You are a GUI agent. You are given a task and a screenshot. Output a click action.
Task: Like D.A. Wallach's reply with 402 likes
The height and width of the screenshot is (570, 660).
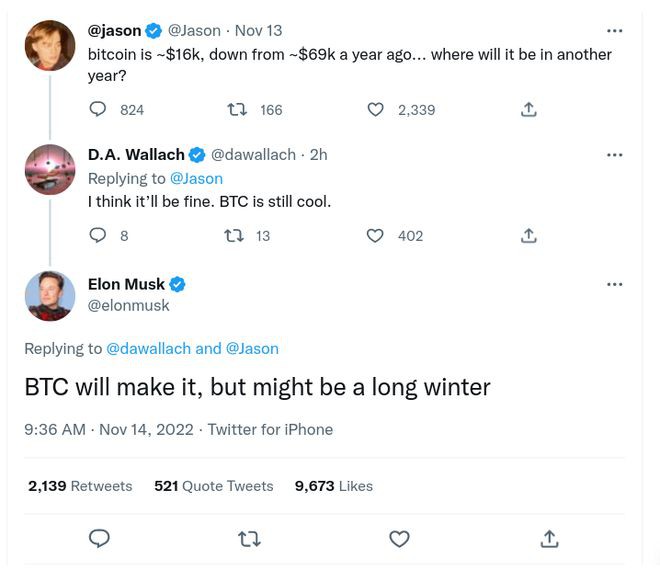376,236
